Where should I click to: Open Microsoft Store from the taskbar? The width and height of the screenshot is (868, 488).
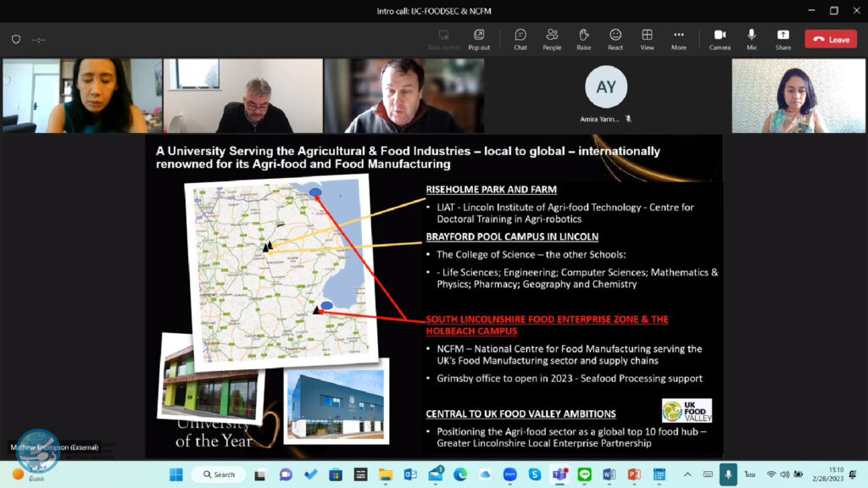tap(336, 474)
